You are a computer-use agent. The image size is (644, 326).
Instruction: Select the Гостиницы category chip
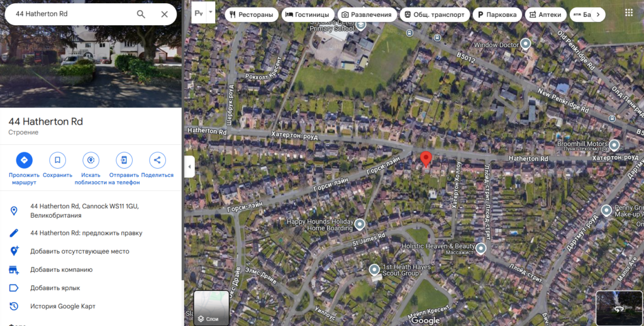307,14
